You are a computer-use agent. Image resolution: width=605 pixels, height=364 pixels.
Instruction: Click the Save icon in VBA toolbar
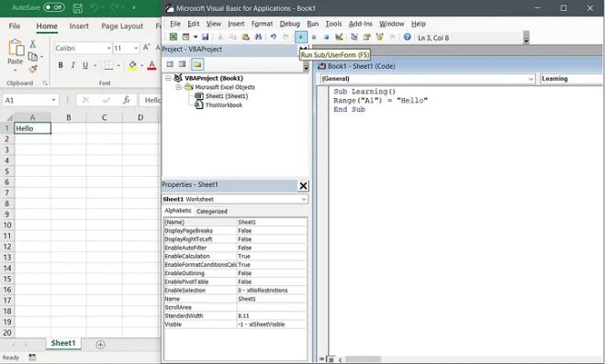[x=206, y=37]
